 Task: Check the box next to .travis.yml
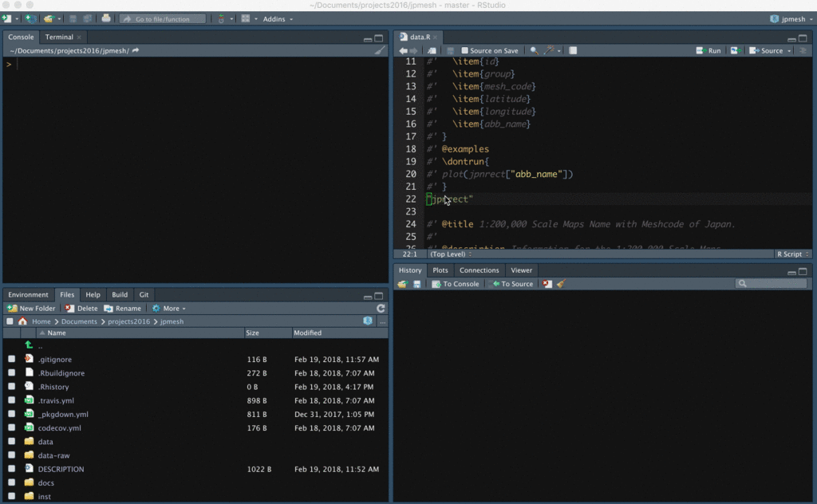pos(11,400)
